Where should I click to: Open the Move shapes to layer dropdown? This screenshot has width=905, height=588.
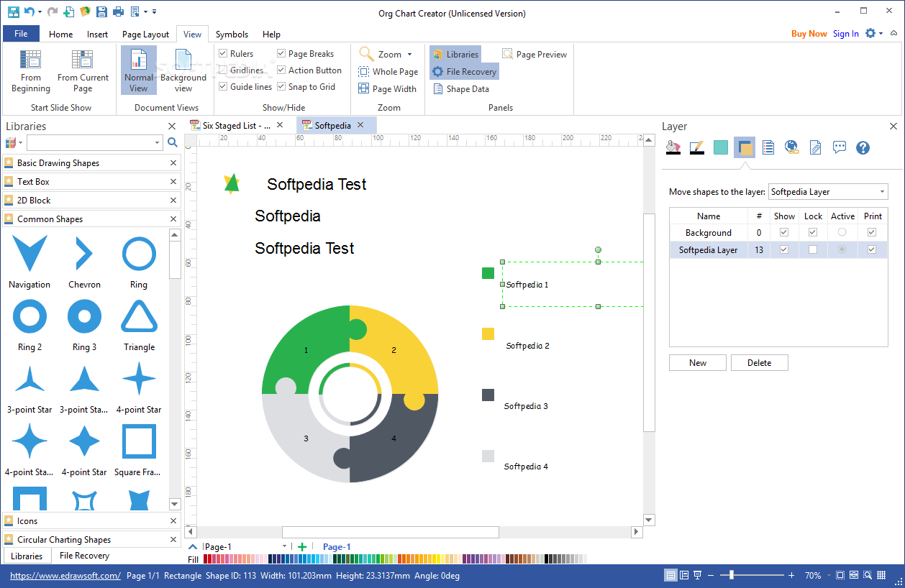828,192
